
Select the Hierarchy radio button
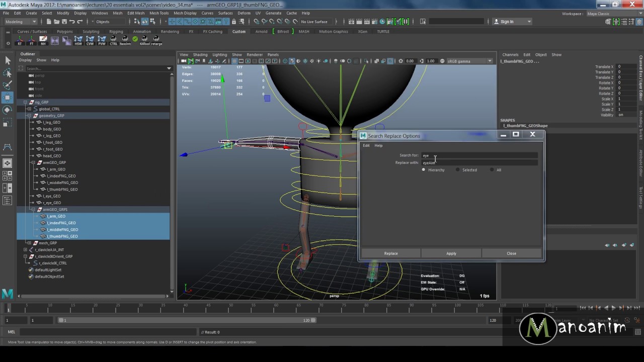[x=424, y=170]
